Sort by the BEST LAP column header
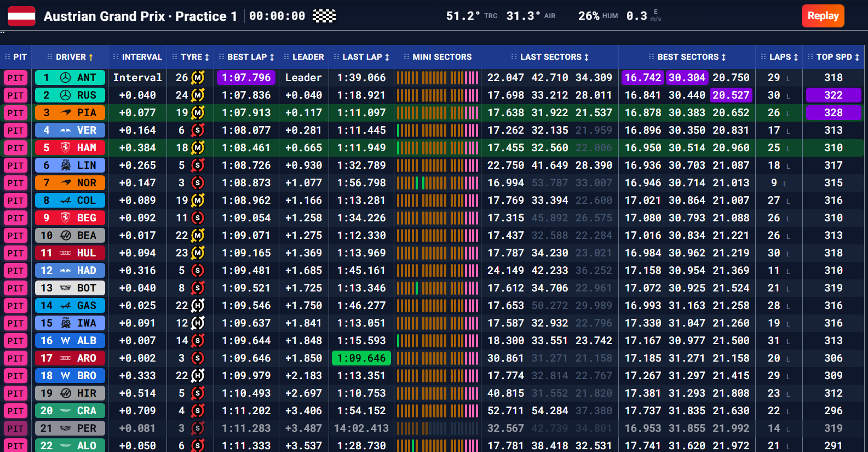The width and height of the screenshot is (868, 452). pyautogui.click(x=251, y=57)
